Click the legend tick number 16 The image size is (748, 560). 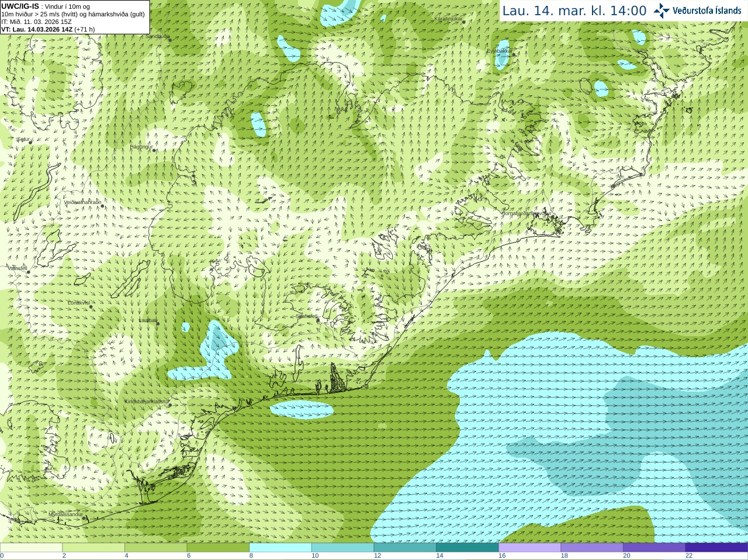[502, 556]
